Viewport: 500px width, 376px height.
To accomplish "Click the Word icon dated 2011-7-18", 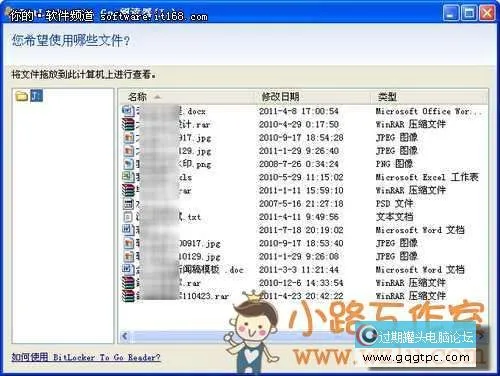I will click(128, 230).
